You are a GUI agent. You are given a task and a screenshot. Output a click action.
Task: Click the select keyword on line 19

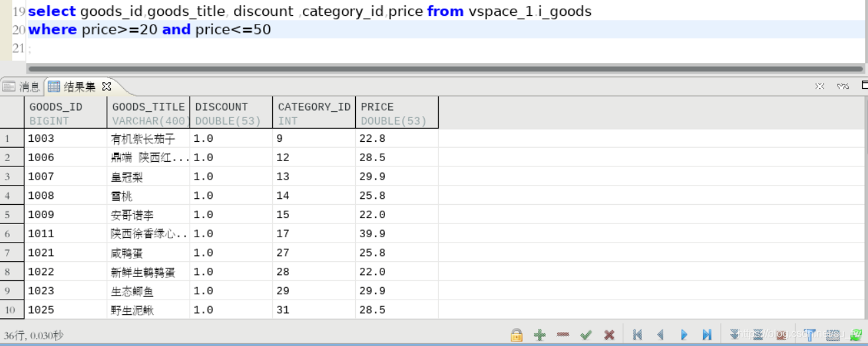pos(52,11)
